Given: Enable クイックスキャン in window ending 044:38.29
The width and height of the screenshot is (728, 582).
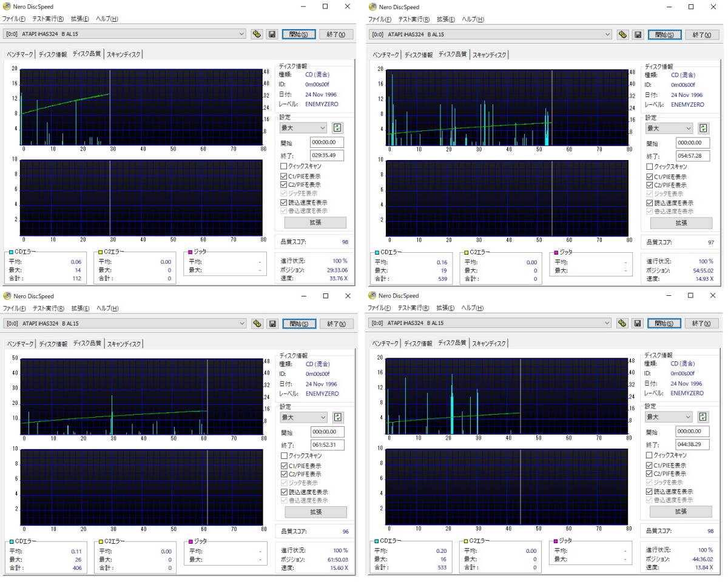Looking at the screenshot, I should point(649,455).
